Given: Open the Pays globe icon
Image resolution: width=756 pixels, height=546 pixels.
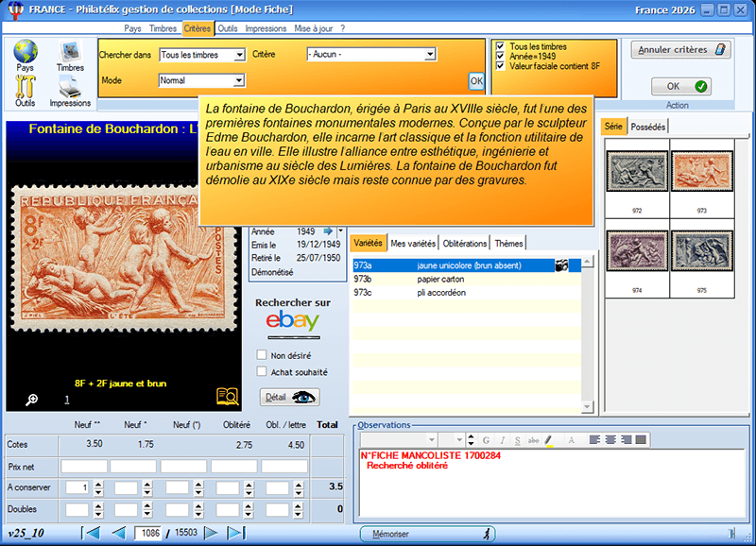Looking at the screenshot, I should pos(26,52).
